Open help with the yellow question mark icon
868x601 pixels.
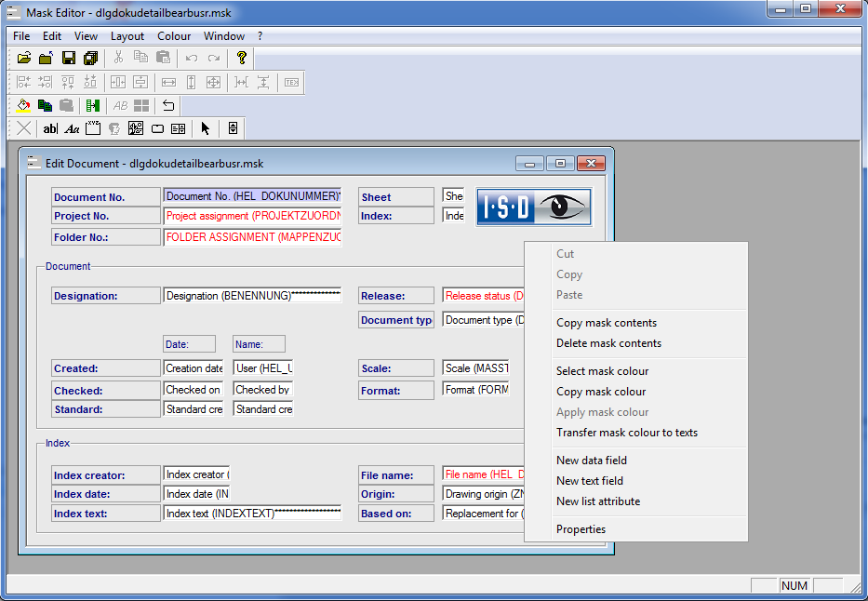point(241,58)
